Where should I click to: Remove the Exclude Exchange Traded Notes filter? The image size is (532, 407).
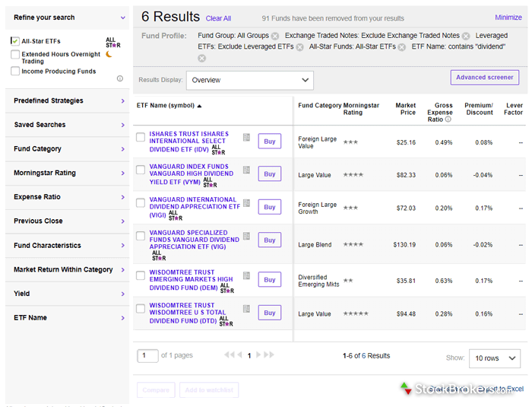pyautogui.click(x=466, y=36)
